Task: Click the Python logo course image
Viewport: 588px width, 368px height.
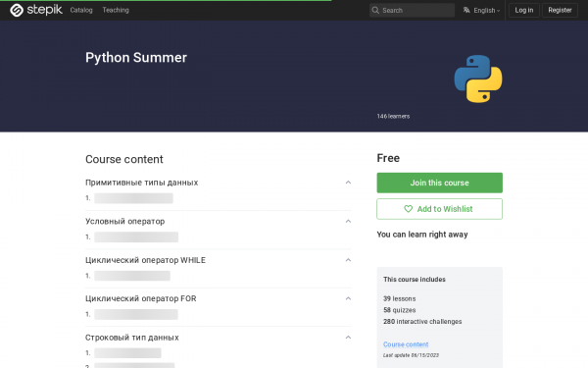Action: coord(478,79)
